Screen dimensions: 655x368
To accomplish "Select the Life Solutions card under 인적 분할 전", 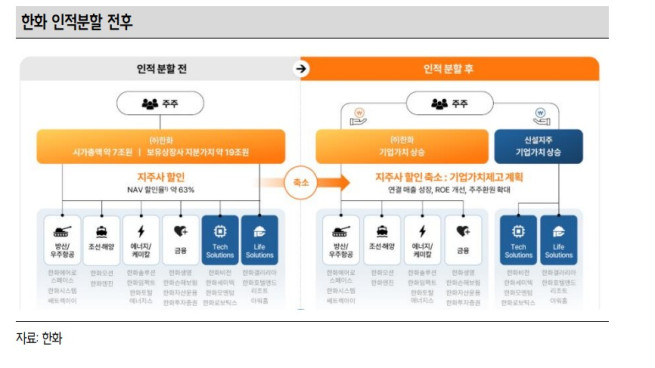I will click(x=259, y=240).
